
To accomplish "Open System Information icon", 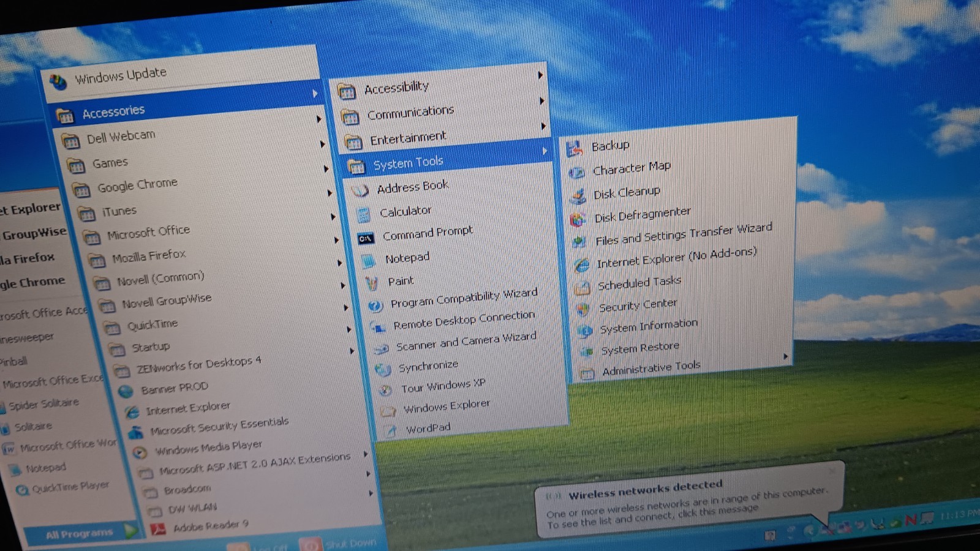I will pyautogui.click(x=584, y=331).
